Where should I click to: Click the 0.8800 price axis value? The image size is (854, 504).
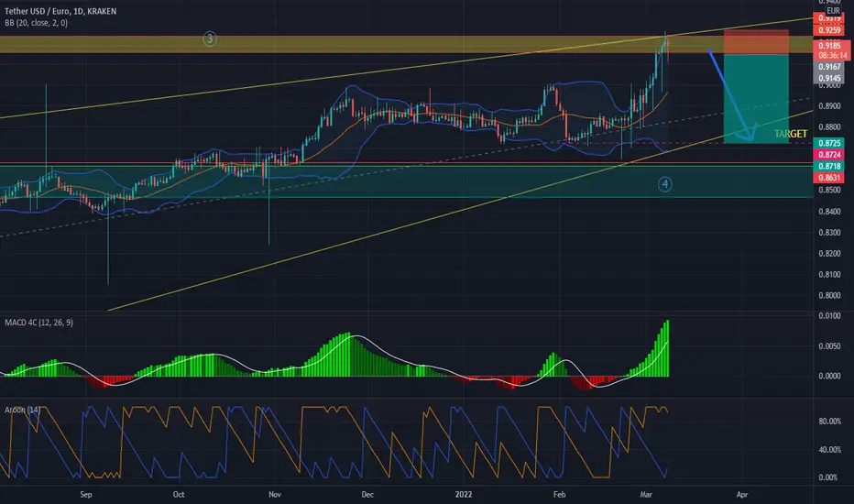coord(829,127)
